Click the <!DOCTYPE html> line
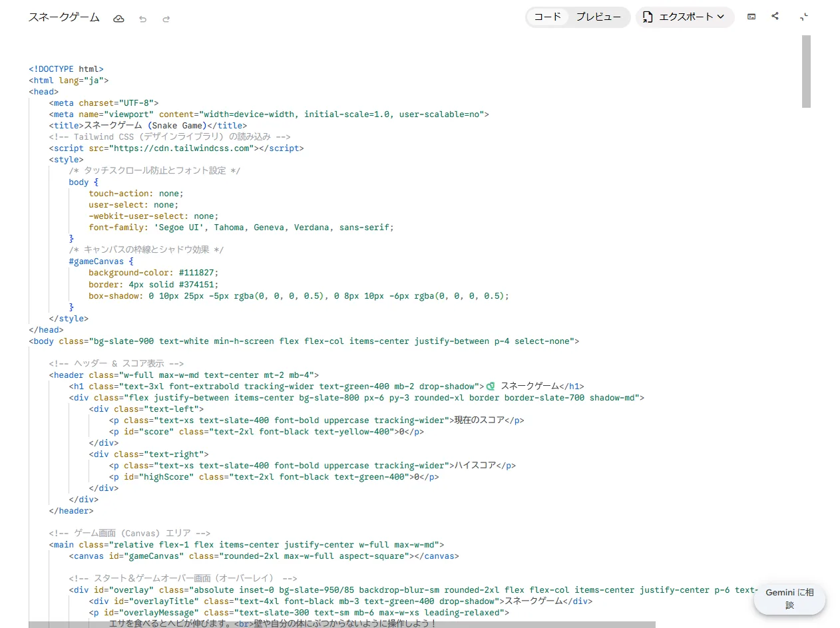This screenshot has width=840, height=628. pos(66,69)
